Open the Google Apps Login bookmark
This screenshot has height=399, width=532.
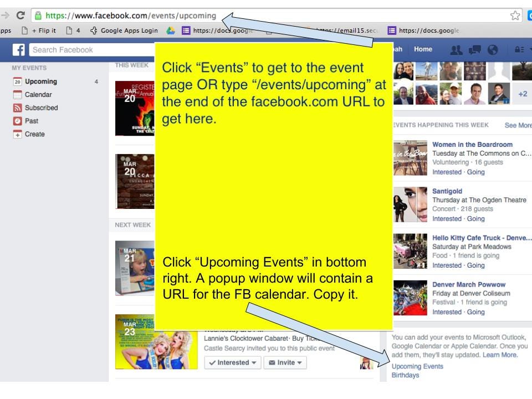(124, 30)
